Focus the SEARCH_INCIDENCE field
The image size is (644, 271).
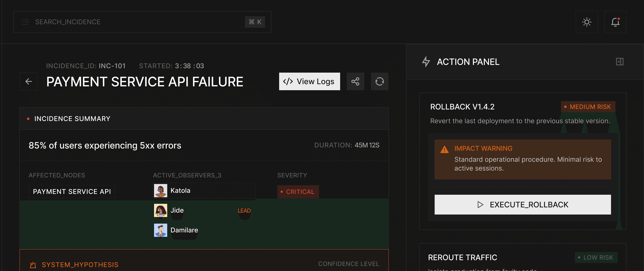(x=135, y=22)
